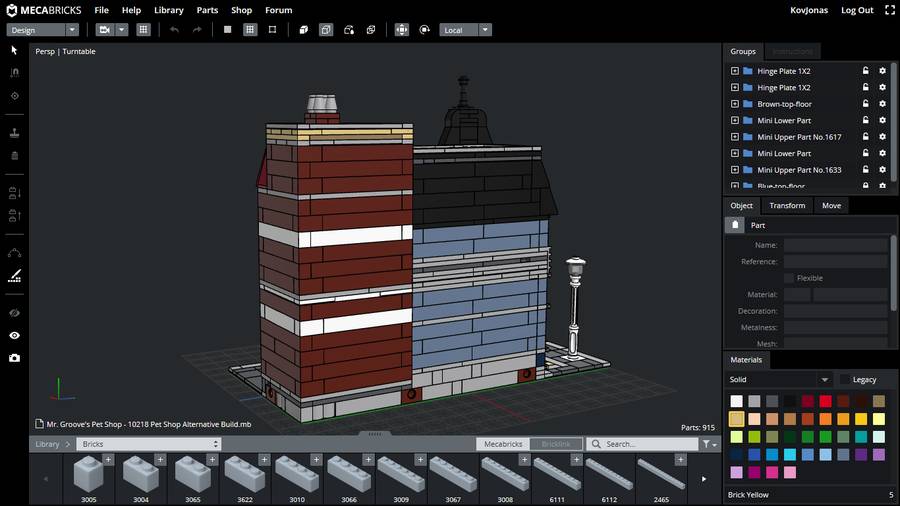The height and width of the screenshot is (506, 900).
Task: Pick the selected Brick Yellow swatch
Action: coord(736,419)
